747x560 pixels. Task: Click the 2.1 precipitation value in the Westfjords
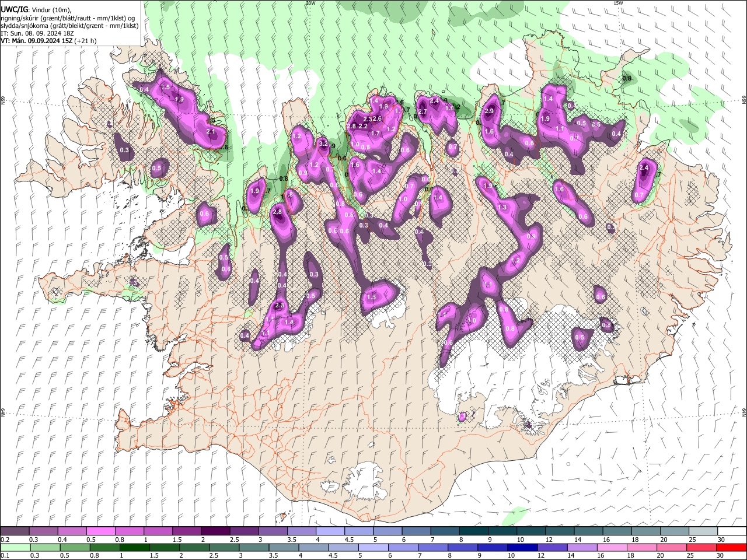click(211, 132)
